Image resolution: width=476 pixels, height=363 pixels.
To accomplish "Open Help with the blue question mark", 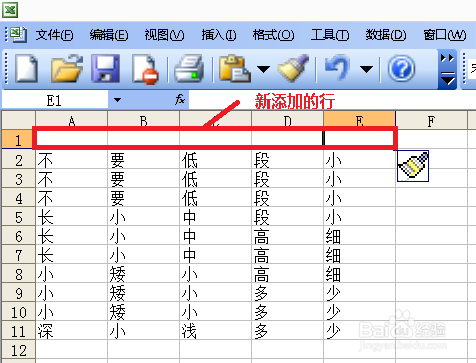I will tap(402, 69).
